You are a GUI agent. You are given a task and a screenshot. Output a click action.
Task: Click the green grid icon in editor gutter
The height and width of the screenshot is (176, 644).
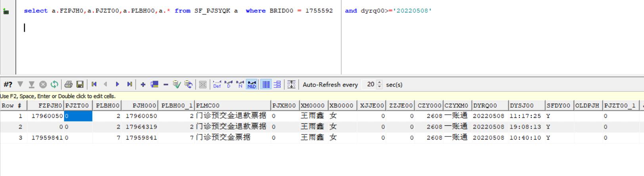[x=6, y=11]
